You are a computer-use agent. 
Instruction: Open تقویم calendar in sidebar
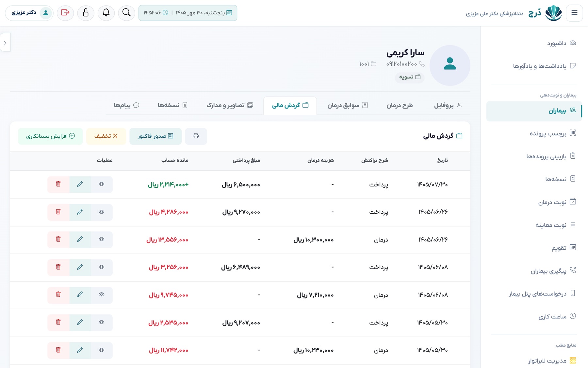click(x=534, y=248)
